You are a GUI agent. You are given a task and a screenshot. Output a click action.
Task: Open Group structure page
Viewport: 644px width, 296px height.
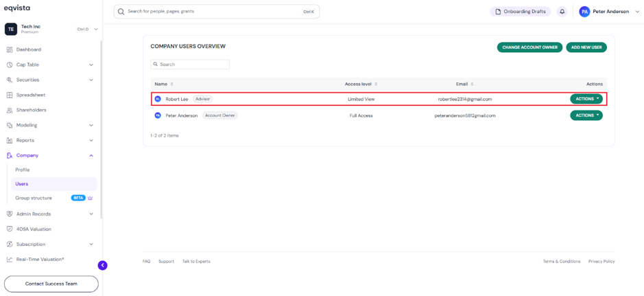click(x=34, y=198)
